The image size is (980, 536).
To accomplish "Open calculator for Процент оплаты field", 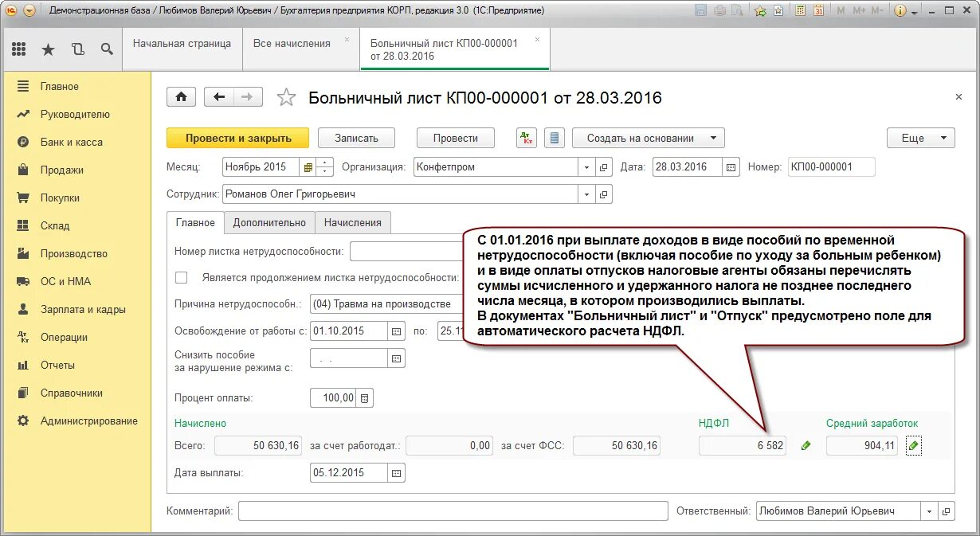I will pyautogui.click(x=365, y=398).
